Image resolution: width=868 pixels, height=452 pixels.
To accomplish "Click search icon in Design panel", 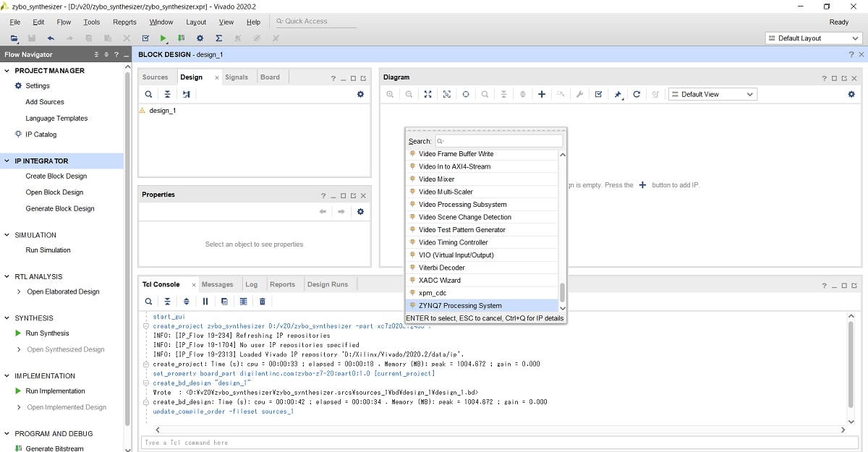I will point(148,94).
